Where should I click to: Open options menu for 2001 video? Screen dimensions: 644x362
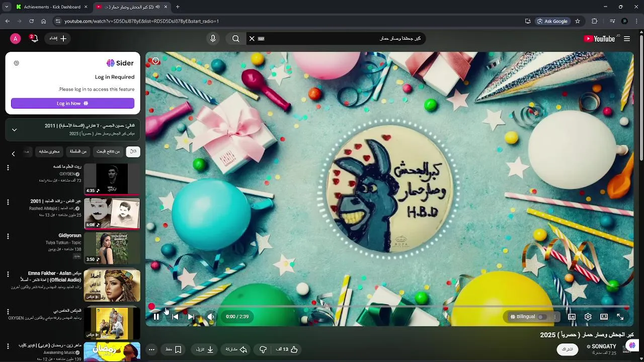pos(8,202)
